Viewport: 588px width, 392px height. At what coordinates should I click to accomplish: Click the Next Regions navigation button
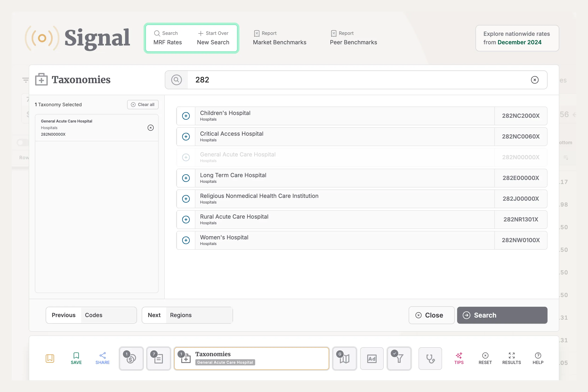click(x=187, y=315)
